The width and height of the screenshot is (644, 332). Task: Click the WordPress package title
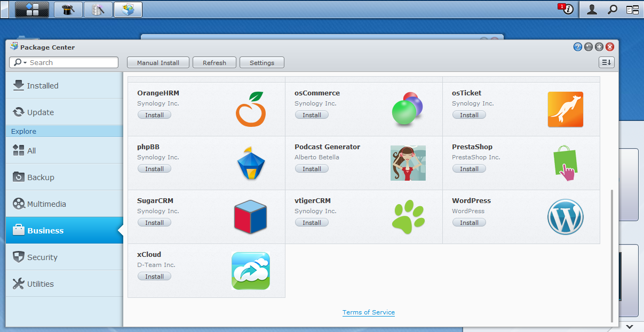pos(471,200)
